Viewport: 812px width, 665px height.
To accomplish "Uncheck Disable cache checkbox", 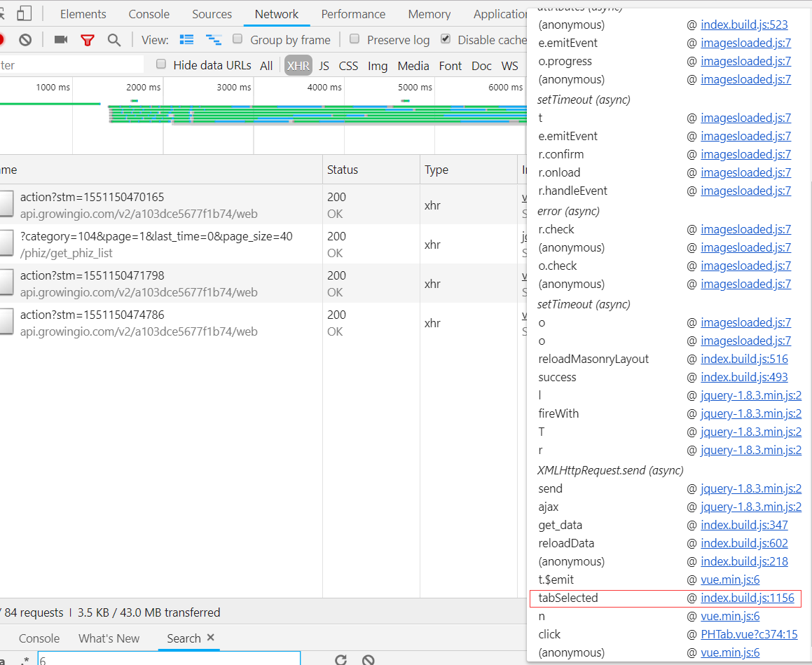I will coord(446,39).
